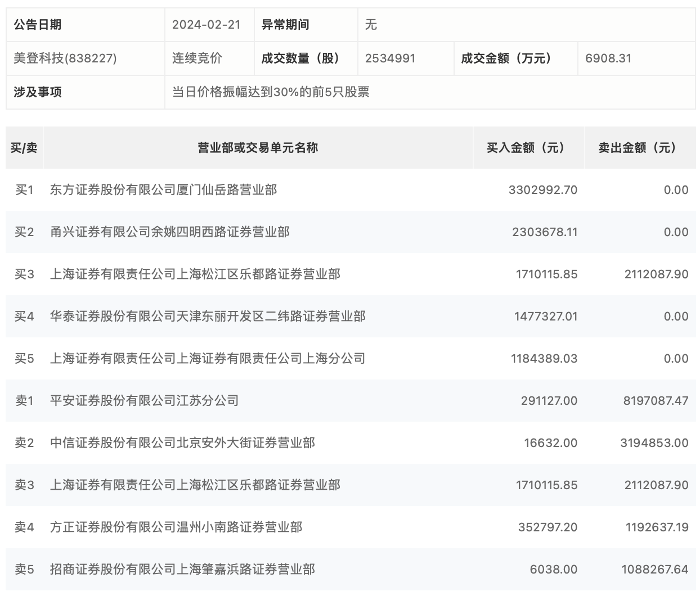Click the 买1 row label
This screenshot has width=700, height=596.
coord(24,190)
